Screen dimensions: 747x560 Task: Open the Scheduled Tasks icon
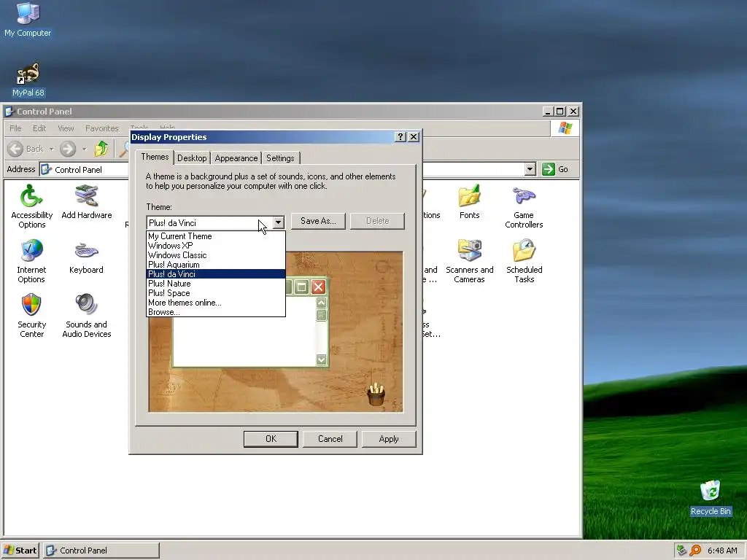tap(524, 262)
